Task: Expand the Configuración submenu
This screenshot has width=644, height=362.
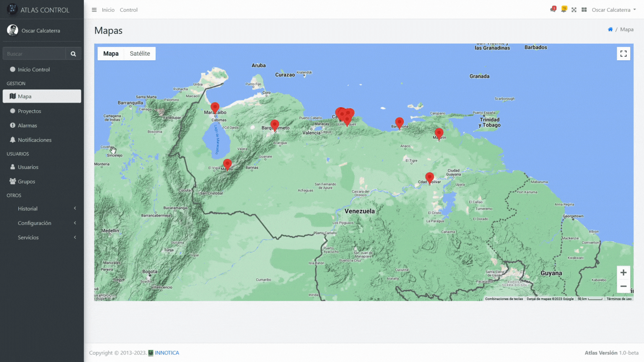Action: (x=42, y=223)
